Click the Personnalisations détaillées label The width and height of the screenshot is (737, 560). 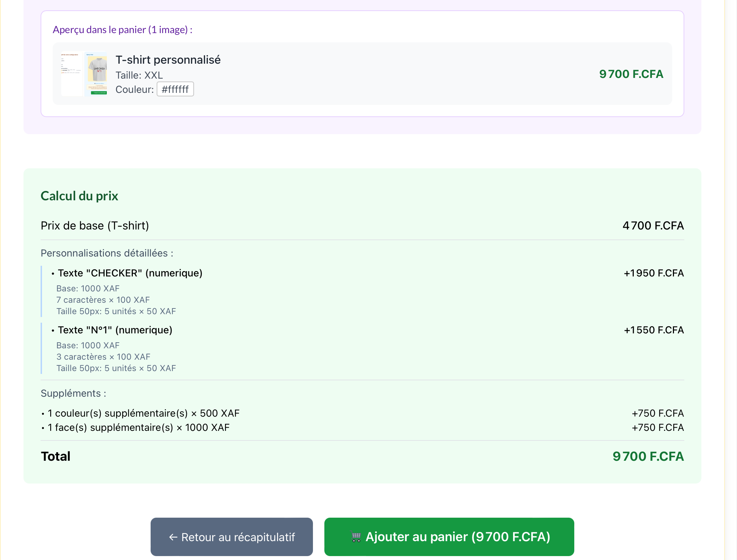[x=107, y=253]
